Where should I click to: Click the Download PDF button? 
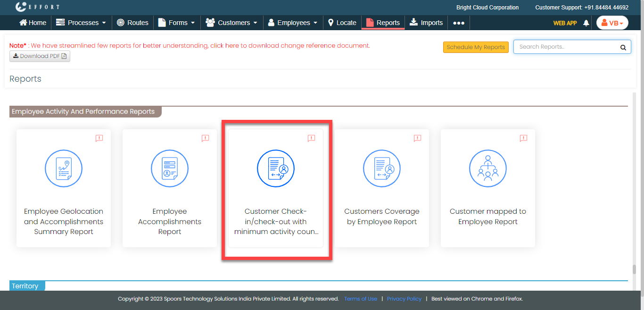coord(40,56)
